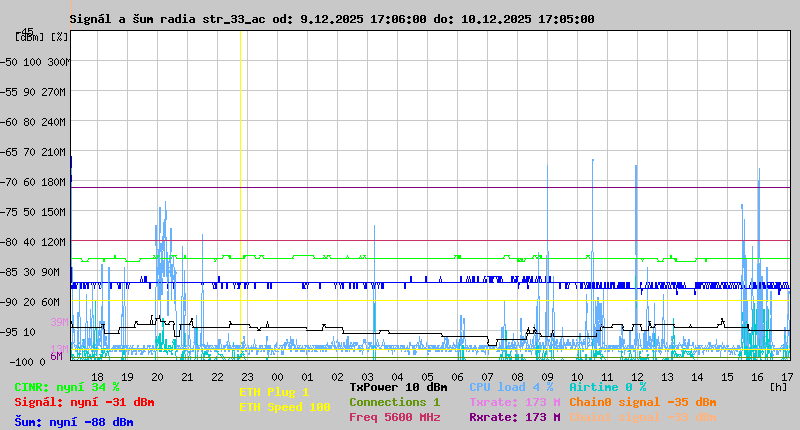Click the '[h]' hour unit label

point(779,387)
